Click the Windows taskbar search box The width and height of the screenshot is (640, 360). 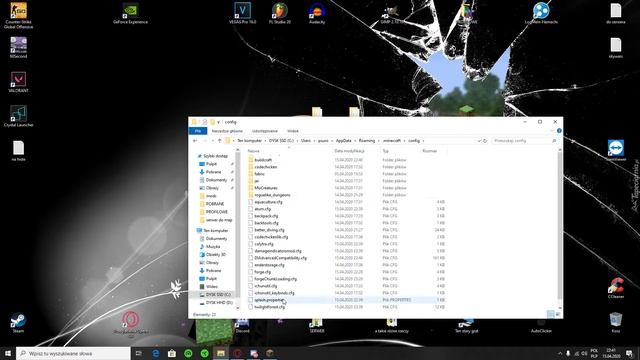(73, 353)
